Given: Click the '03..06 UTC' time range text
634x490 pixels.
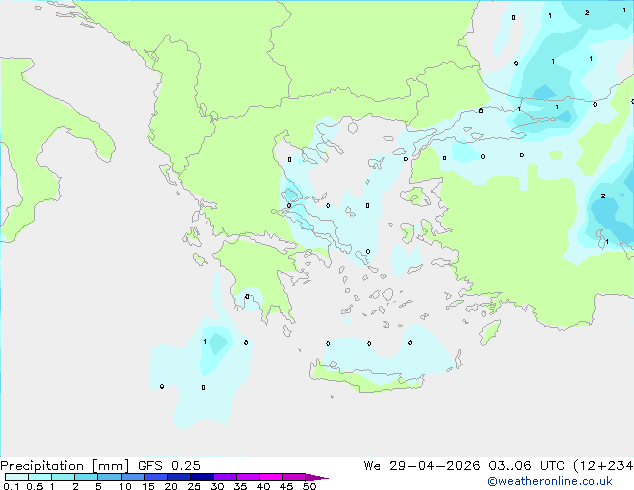Looking at the screenshot, I should pos(526,466).
